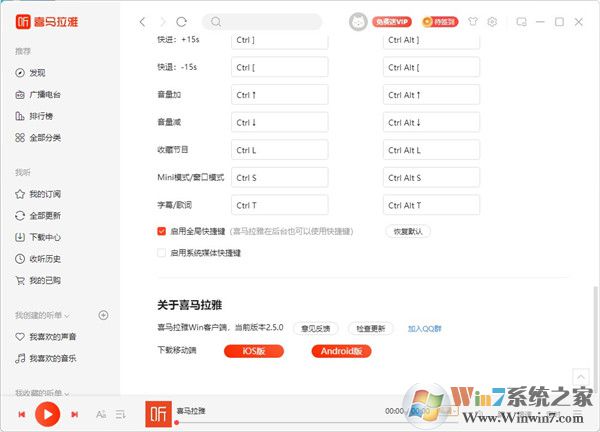Viewport: 600px width, 432px height.
Task: Edit the Ctrl Alt S shortcut field
Action: [431, 177]
